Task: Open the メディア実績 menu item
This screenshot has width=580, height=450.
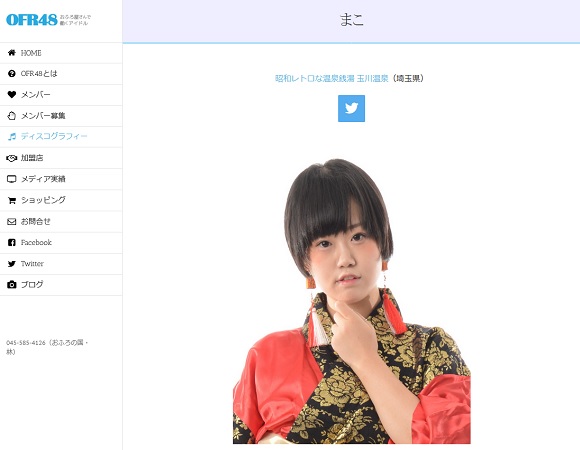Action: [x=61, y=179]
